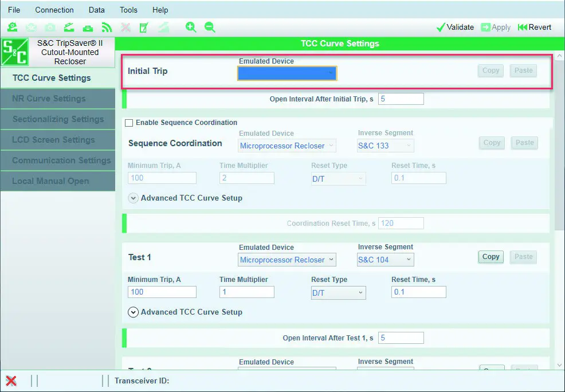Click Copy in the Sequence Coordination row

point(492,143)
